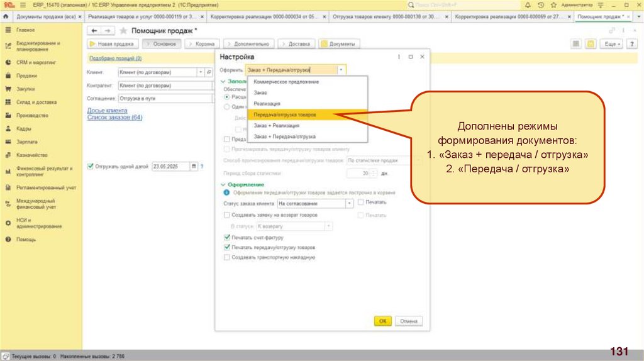
Task: Click the OK button
Action: [382, 321]
